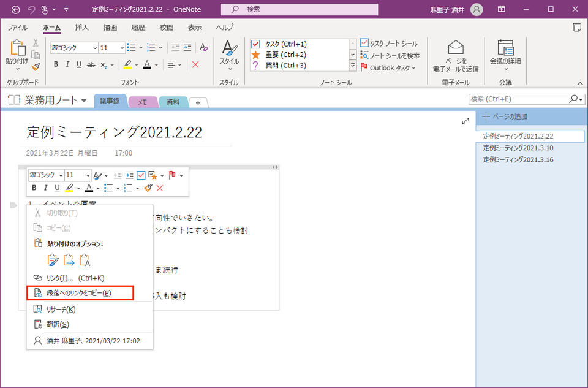Click the ribbon Copy icon
588x388 pixels.
tap(36, 55)
